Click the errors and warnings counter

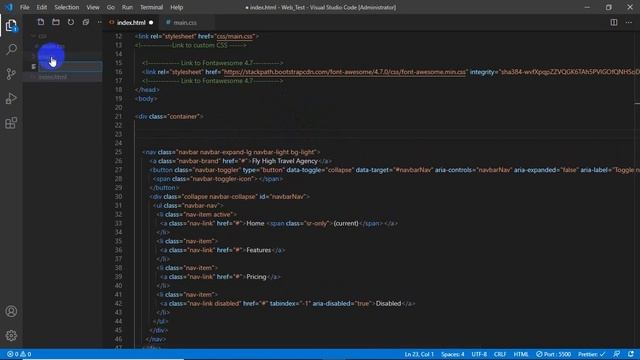coord(19,354)
